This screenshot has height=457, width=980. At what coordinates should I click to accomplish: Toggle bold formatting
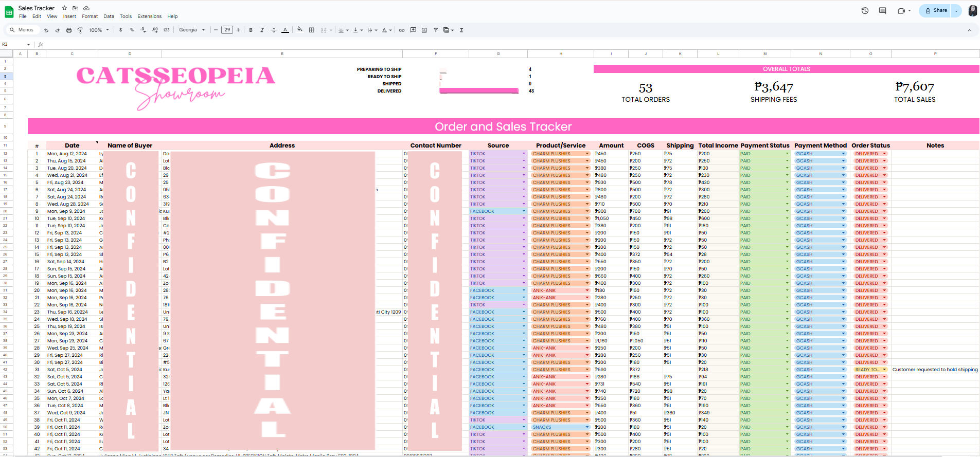click(x=251, y=30)
